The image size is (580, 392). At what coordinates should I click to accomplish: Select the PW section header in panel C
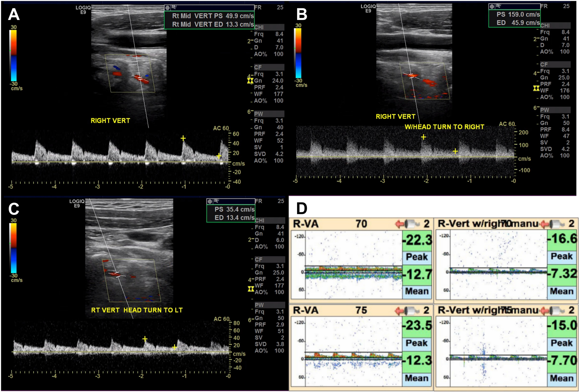coord(270,305)
